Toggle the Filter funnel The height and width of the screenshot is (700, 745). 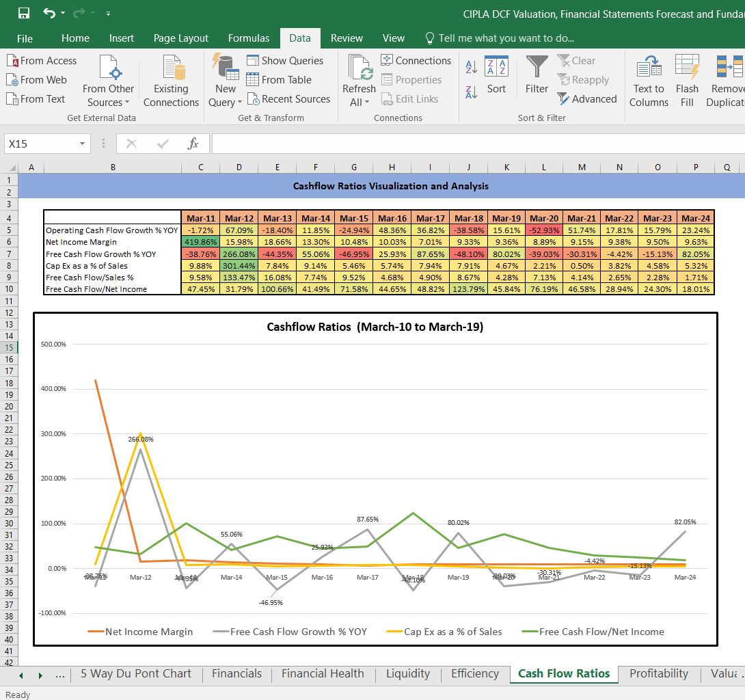pyautogui.click(x=537, y=76)
